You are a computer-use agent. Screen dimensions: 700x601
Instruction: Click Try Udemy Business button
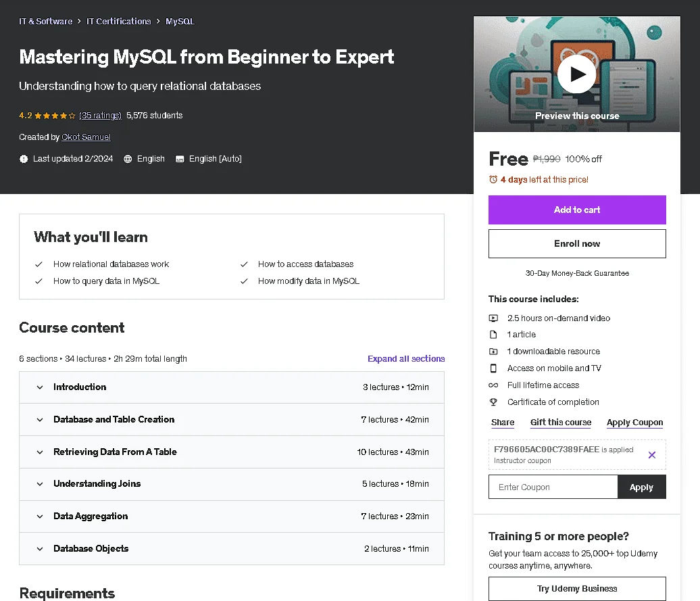tap(577, 589)
